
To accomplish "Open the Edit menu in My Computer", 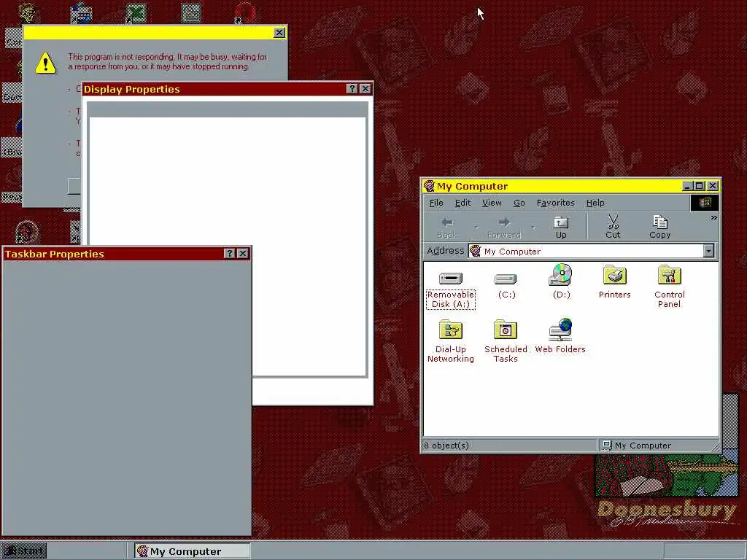I will click(x=462, y=203).
